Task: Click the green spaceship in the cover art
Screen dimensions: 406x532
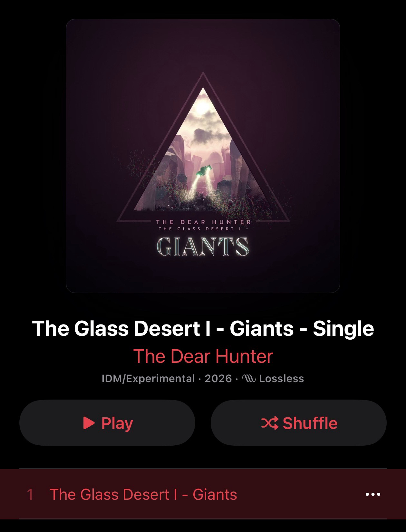Action: (204, 170)
